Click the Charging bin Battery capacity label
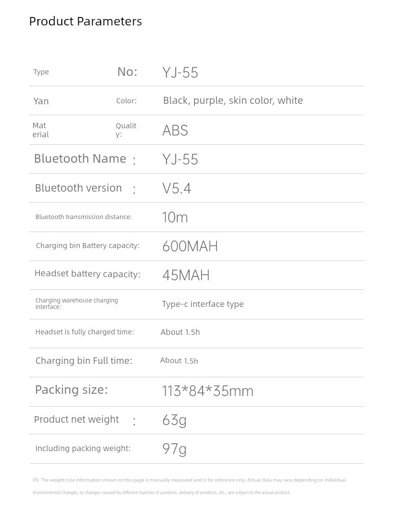 88,246
